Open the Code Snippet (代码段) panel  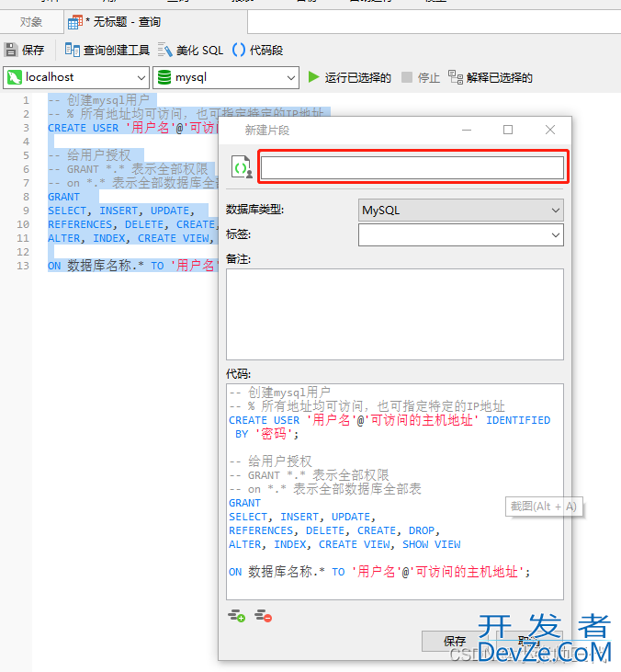point(257,51)
